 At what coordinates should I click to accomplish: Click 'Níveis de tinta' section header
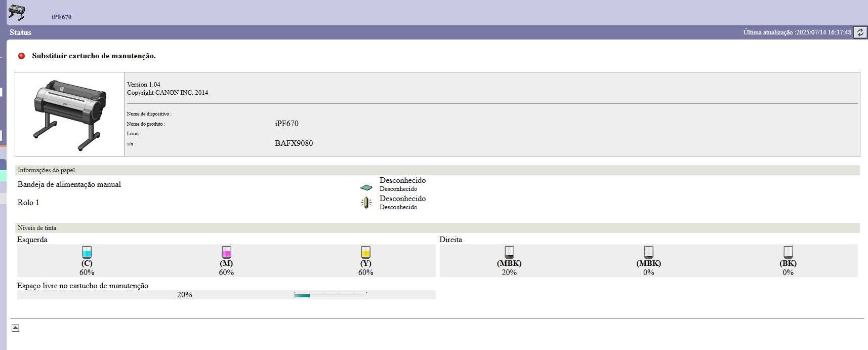tap(37, 228)
